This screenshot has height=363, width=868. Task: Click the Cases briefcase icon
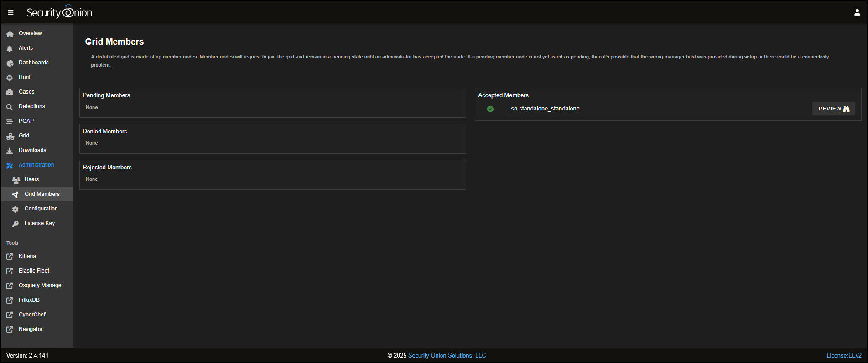click(10, 92)
